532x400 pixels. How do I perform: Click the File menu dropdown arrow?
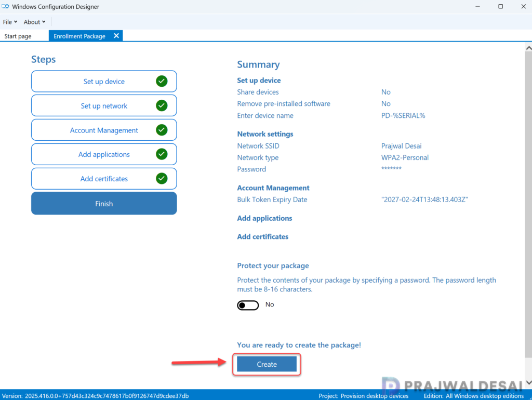[x=16, y=22]
